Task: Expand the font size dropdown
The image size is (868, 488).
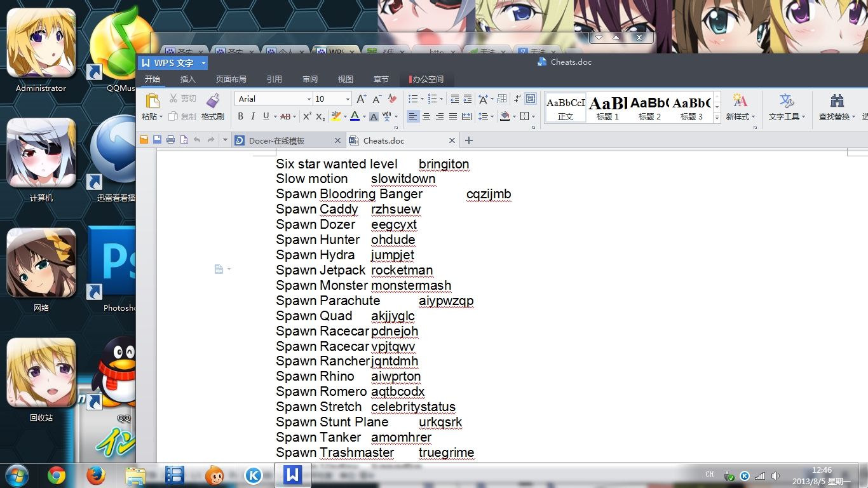Action: (x=348, y=99)
